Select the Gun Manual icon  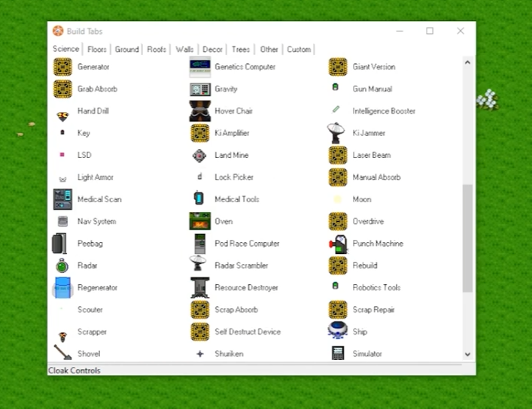(336, 86)
